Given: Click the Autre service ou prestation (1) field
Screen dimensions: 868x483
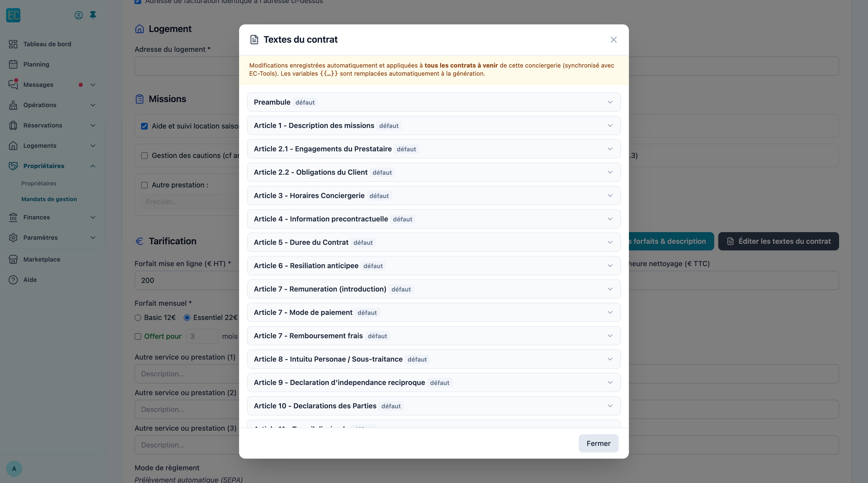Looking at the screenshot, I should coord(187,374).
